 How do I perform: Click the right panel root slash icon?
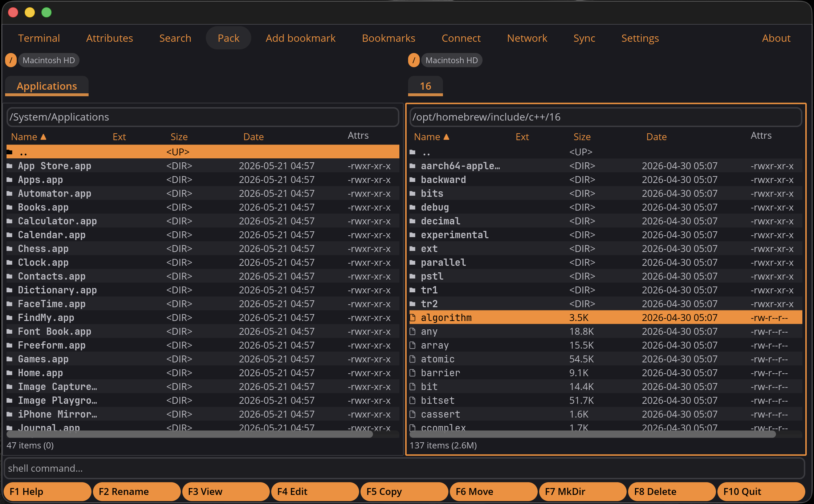point(414,60)
